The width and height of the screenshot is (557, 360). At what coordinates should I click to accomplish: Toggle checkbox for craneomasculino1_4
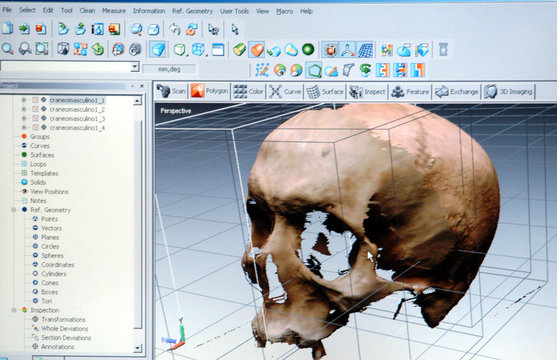35,127
